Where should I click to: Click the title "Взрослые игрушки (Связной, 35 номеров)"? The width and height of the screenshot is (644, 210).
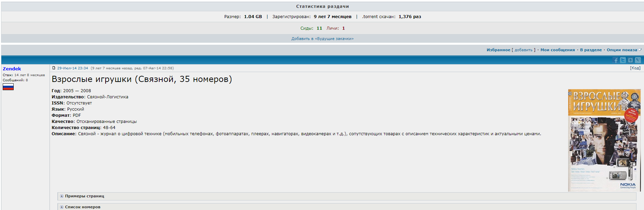(x=142, y=79)
